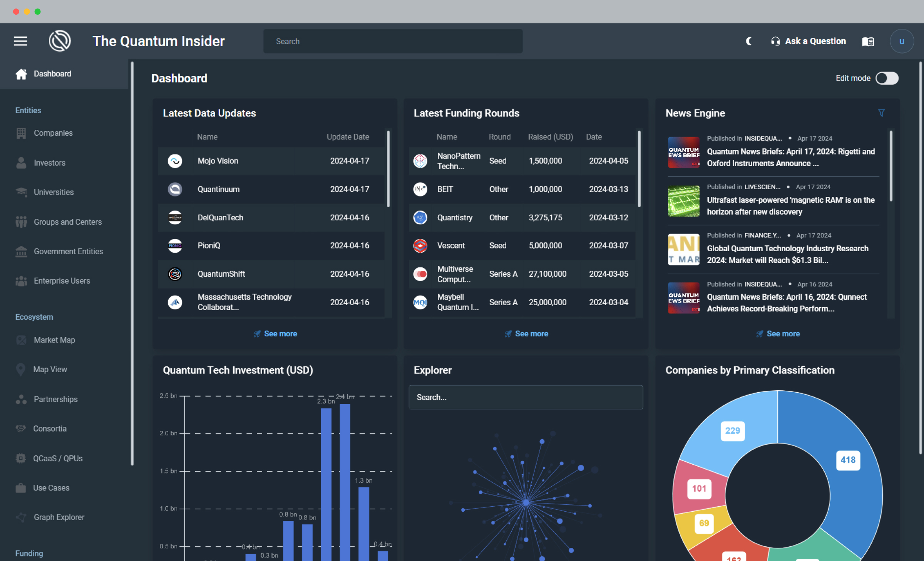This screenshot has height=561, width=924.
Task: Open Companies in the sidebar
Action: [53, 133]
